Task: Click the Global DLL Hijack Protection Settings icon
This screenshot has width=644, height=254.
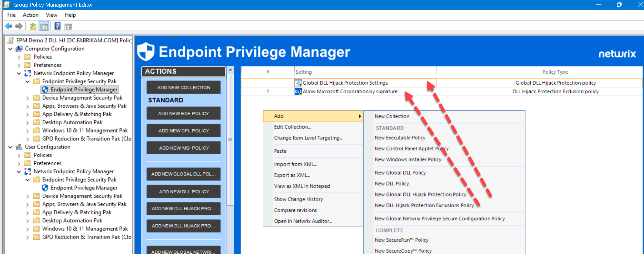Action: coord(298,83)
